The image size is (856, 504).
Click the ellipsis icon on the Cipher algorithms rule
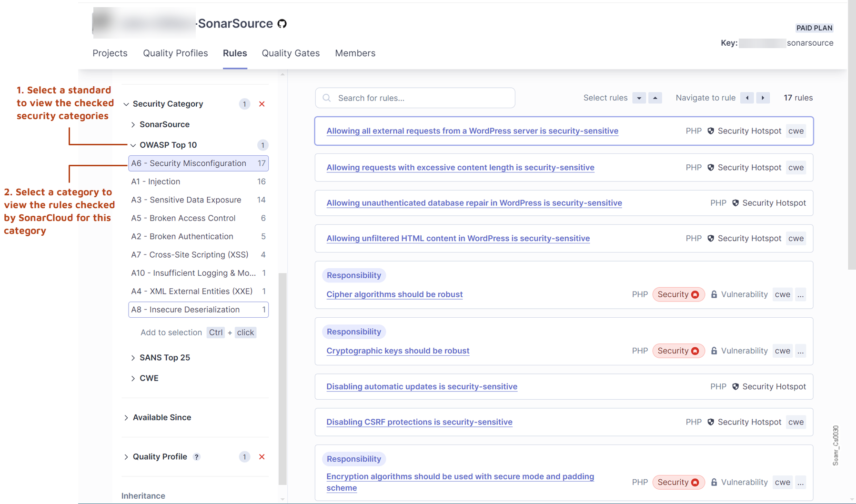point(801,294)
